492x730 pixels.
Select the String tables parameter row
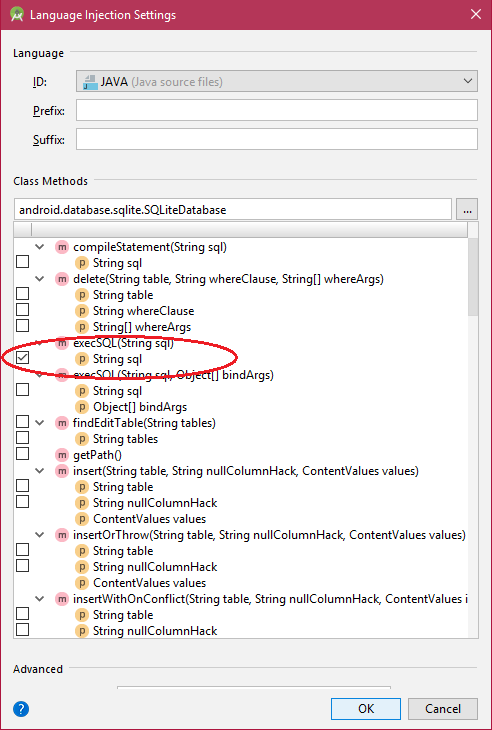(125, 439)
